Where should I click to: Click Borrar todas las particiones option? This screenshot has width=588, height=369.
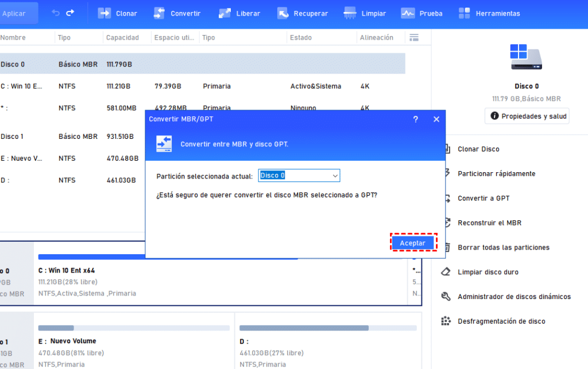click(x=503, y=247)
